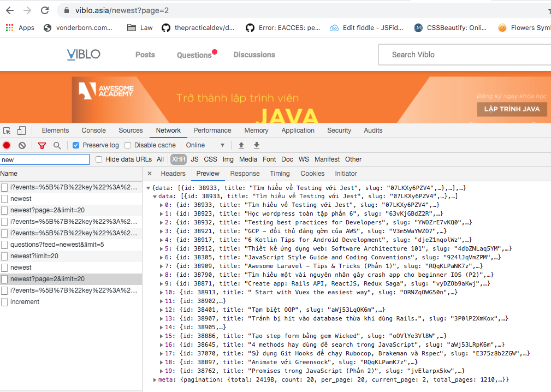Open the Flowers Symbol bookmark
This screenshot has width=551, height=392.
(x=524, y=28)
